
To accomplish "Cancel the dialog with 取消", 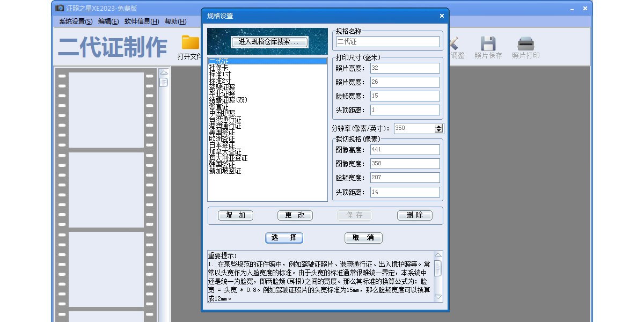I will tap(363, 238).
